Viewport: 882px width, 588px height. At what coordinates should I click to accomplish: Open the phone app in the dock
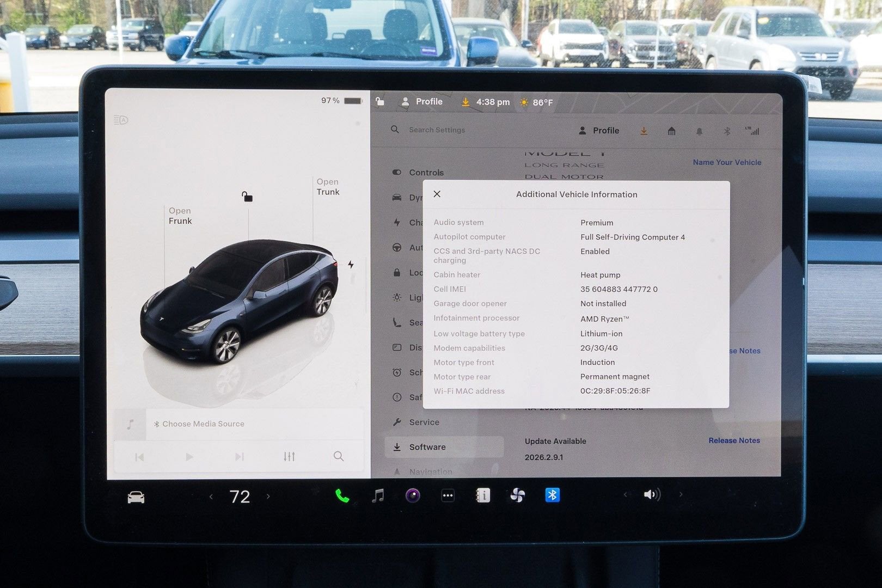tap(342, 496)
